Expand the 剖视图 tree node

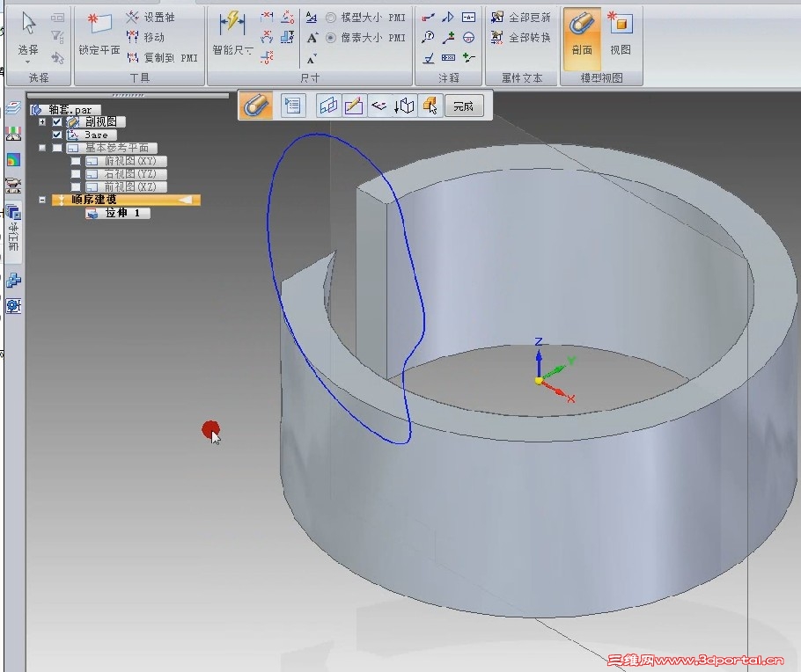[42, 121]
